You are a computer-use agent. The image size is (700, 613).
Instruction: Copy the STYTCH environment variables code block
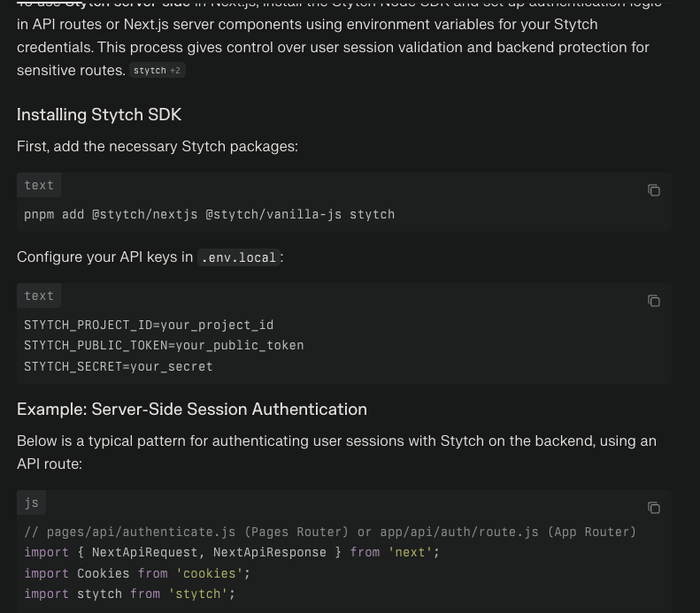pyautogui.click(x=653, y=301)
